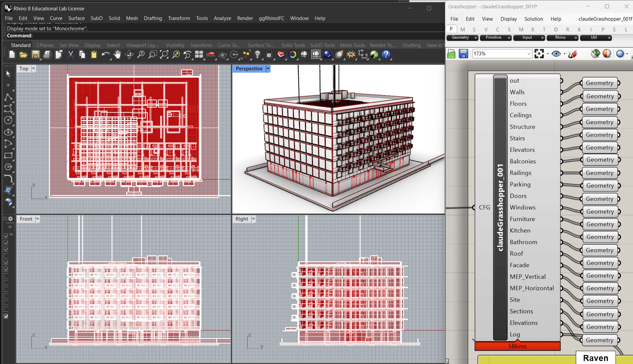Click the Grasshopper sketch pen icon

point(573,54)
